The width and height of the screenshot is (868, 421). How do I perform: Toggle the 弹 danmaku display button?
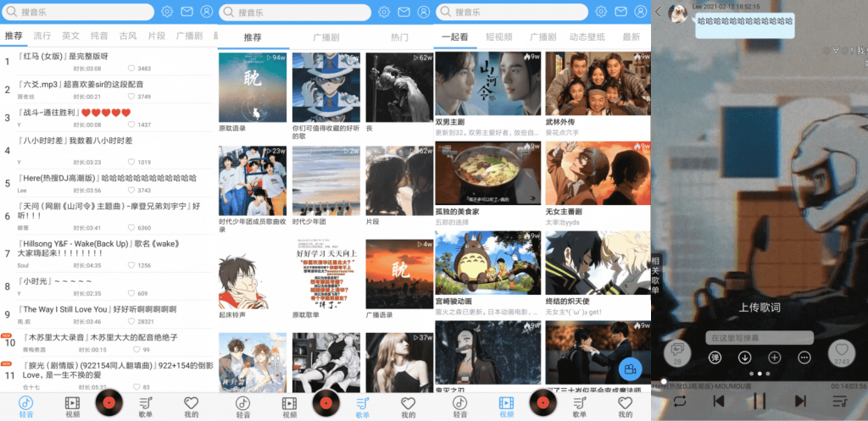coord(715,357)
